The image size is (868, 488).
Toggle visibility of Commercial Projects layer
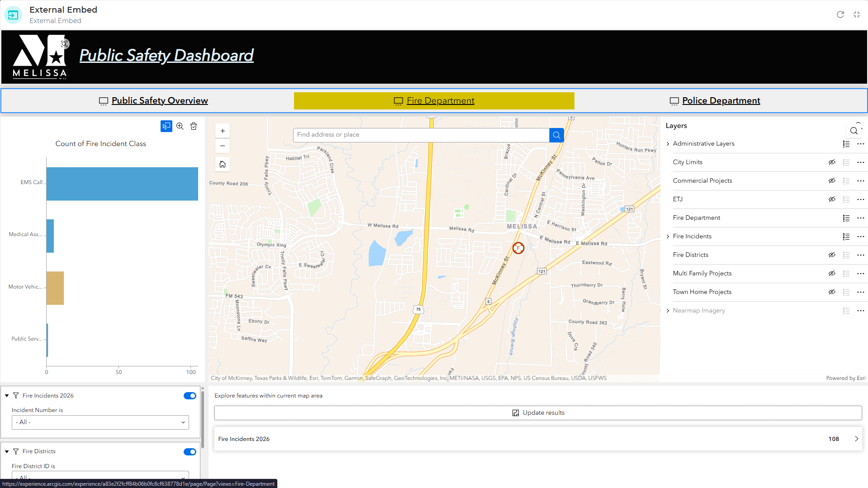tap(831, 181)
